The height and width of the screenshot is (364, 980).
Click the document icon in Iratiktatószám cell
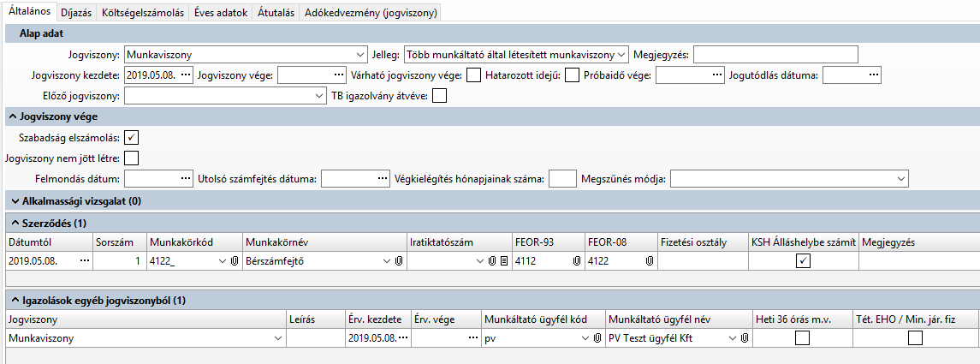503,261
